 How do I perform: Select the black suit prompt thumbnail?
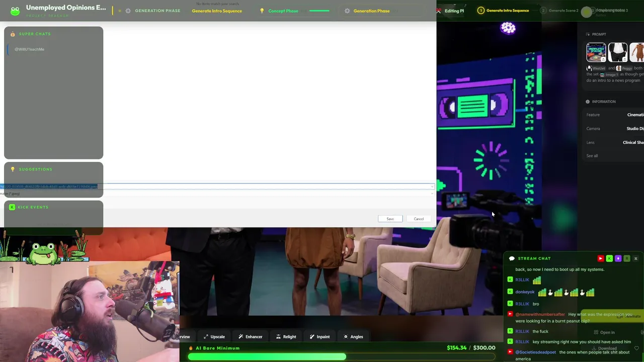(618, 52)
